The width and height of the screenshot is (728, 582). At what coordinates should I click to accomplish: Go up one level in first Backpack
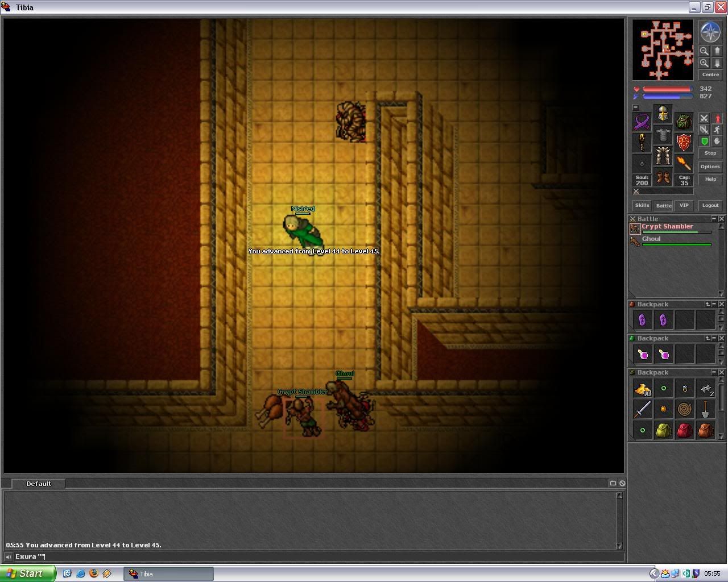(707, 304)
